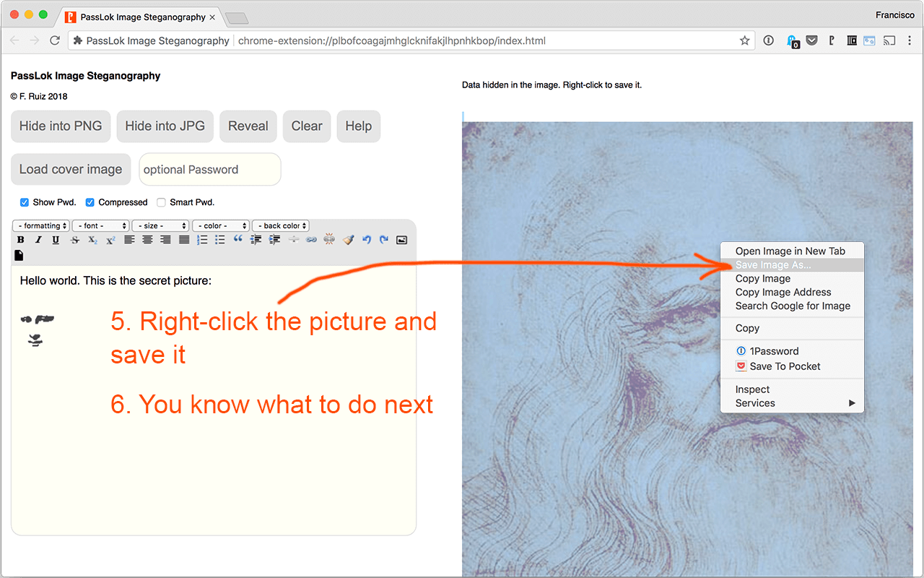Apply superscript formatting
Image resolution: width=924 pixels, height=578 pixels.
pyautogui.click(x=110, y=240)
